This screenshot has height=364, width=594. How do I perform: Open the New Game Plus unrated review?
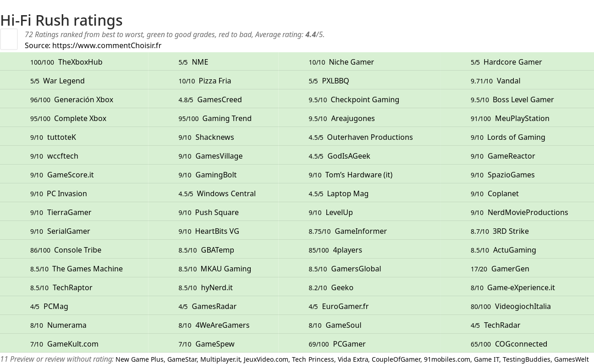pyautogui.click(x=139, y=359)
